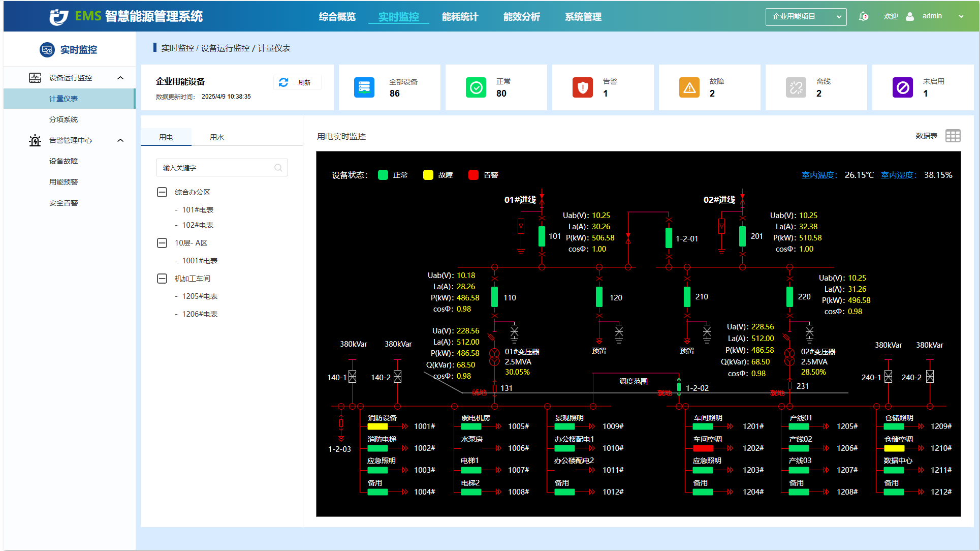Click the refresh arrows icon

click(283, 82)
